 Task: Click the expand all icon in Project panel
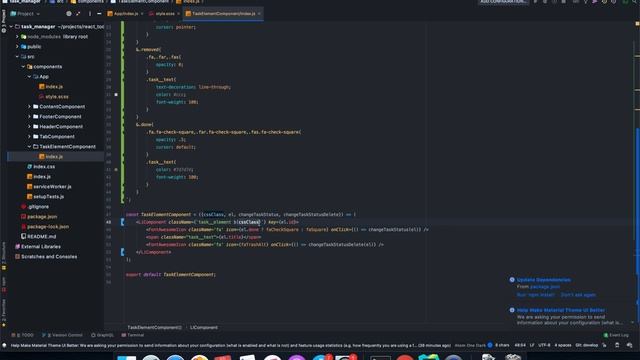tap(78, 13)
